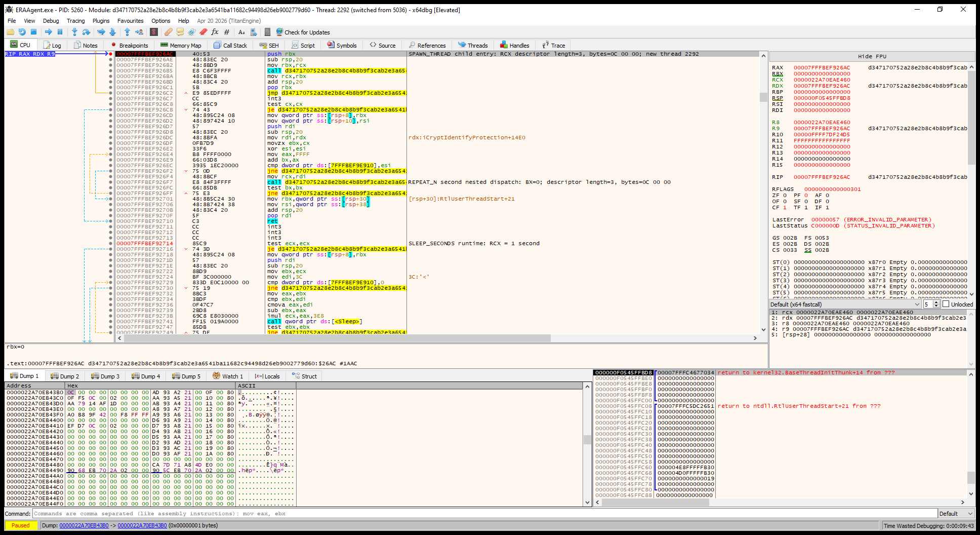
Task: Click the Hide FPU button
Action: (872, 56)
